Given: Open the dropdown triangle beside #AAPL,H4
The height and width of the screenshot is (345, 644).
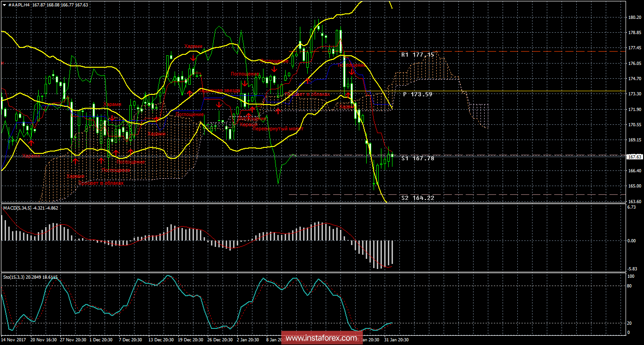Looking at the screenshot, I should coord(4,5).
